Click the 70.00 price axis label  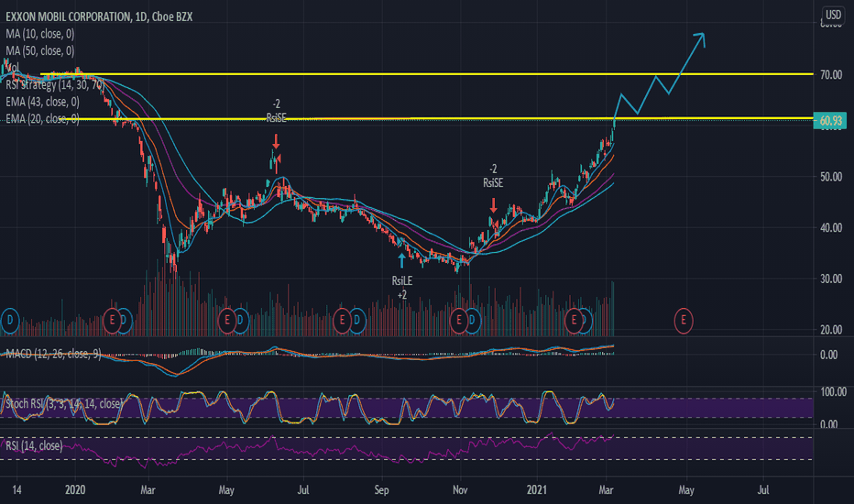(x=831, y=74)
